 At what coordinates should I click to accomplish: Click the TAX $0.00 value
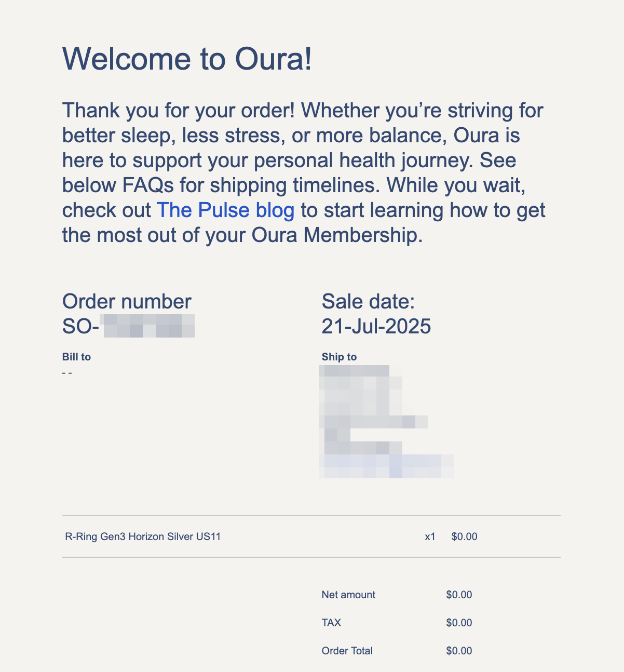[459, 623]
